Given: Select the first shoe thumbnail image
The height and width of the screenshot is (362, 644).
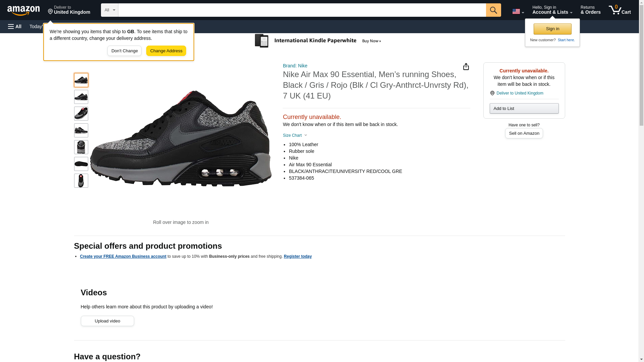Looking at the screenshot, I should click(81, 80).
